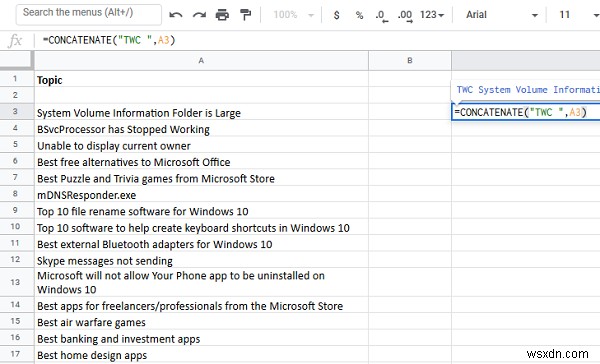Select cell Best banking and investment apps
Screen dimensions: 600x364
(x=201, y=338)
